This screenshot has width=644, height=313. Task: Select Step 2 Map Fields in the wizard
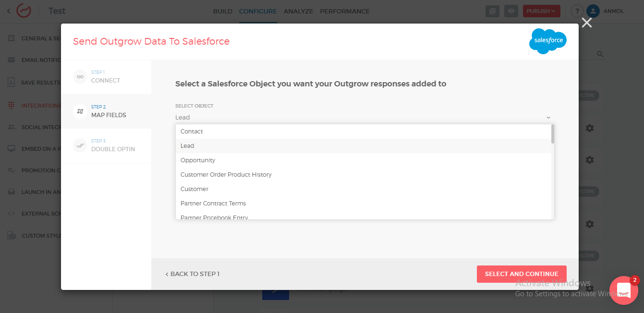point(106,111)
